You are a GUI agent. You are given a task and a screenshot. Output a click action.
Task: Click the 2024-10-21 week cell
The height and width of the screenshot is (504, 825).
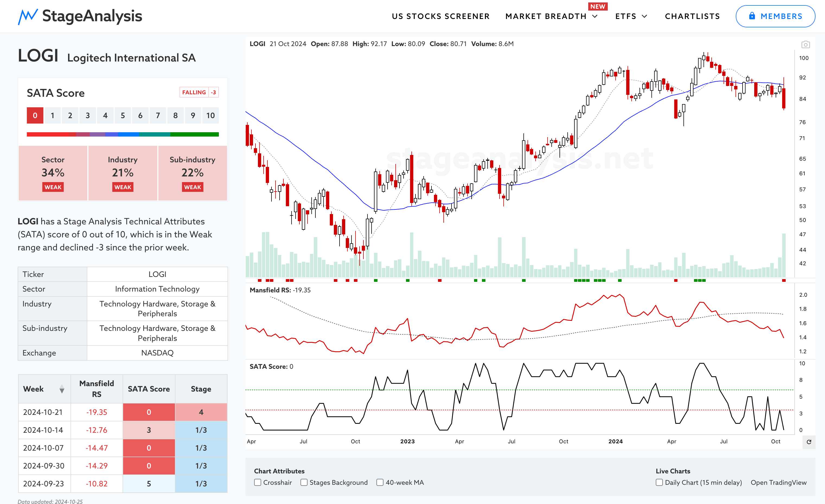[44, 412]
